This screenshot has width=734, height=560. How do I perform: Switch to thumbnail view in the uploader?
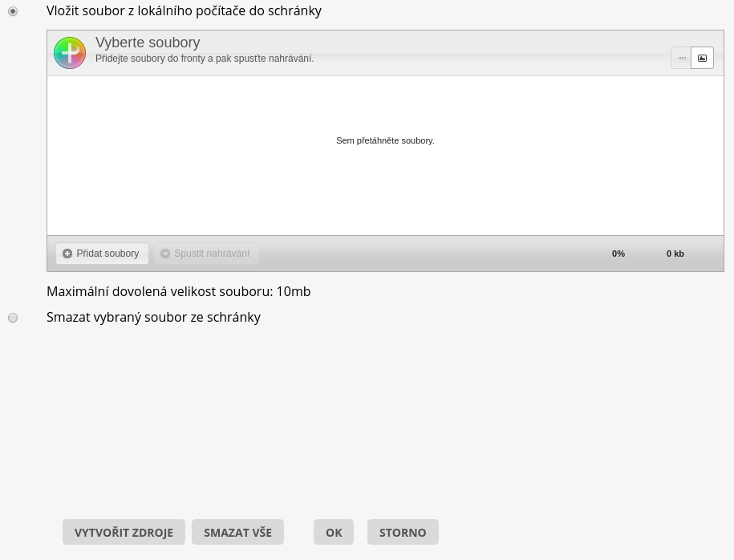tap(702, 59)
